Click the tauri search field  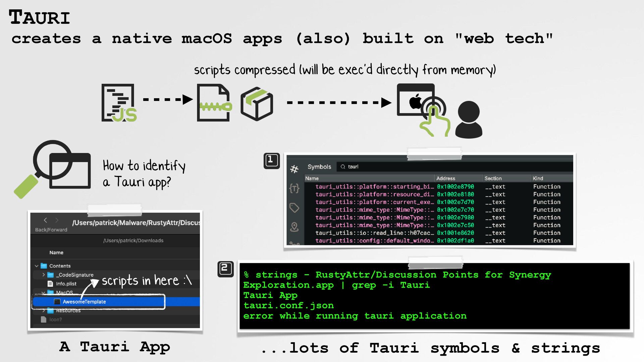455,167
